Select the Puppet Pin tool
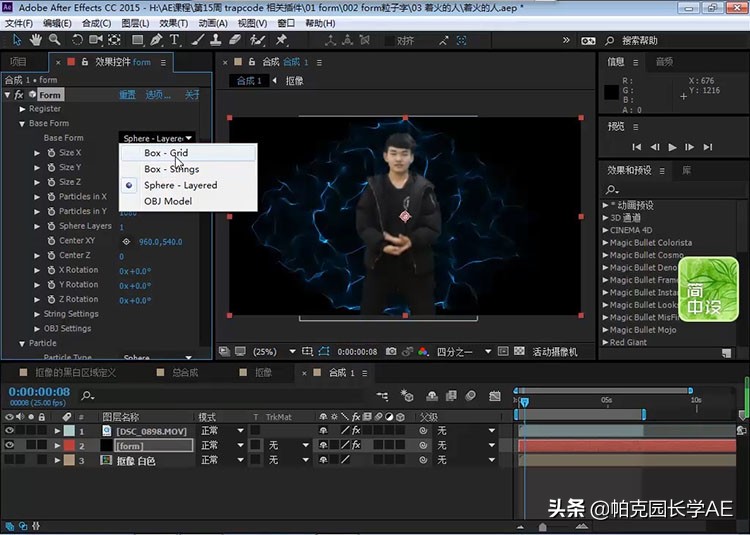The image size is (750, 535). point(281,40)
